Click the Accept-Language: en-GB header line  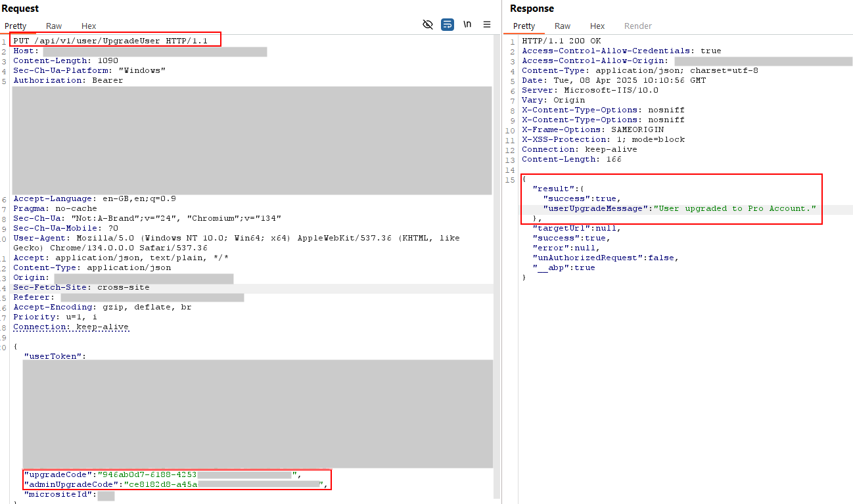pyautogui.click(x=95, y=198)
